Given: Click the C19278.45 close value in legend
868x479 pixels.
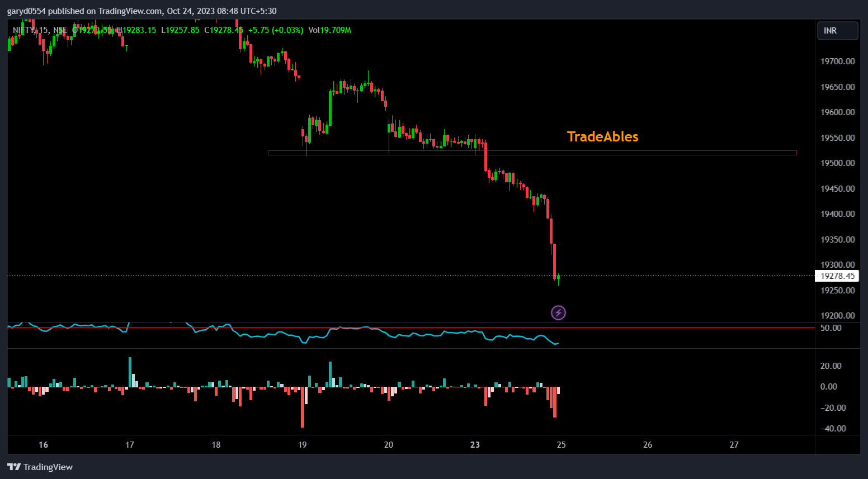Looking at the screenshot, I should [224, 30].
